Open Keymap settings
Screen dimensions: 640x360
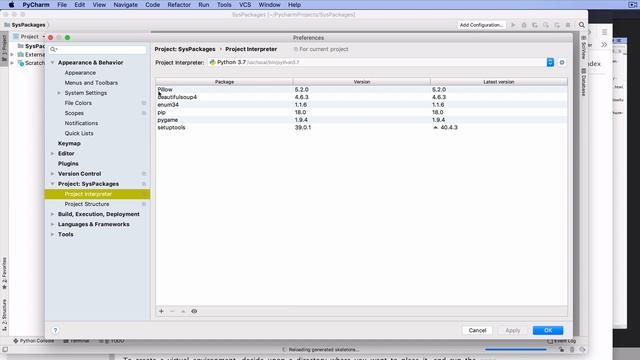point(69,144)
